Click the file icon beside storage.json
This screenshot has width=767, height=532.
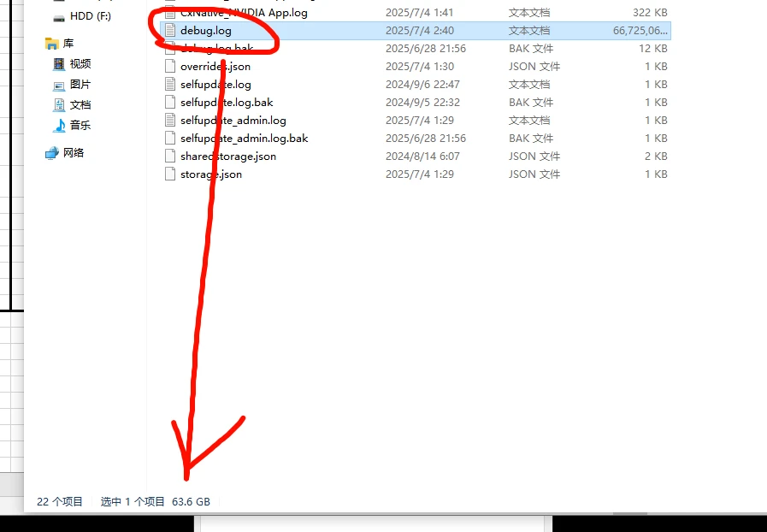coord(170,174)
